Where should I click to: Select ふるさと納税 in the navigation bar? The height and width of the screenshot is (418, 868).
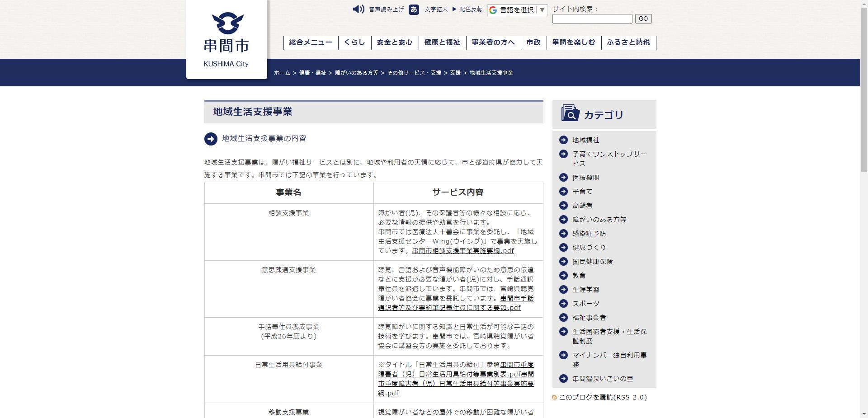click(x=628, y=42)
